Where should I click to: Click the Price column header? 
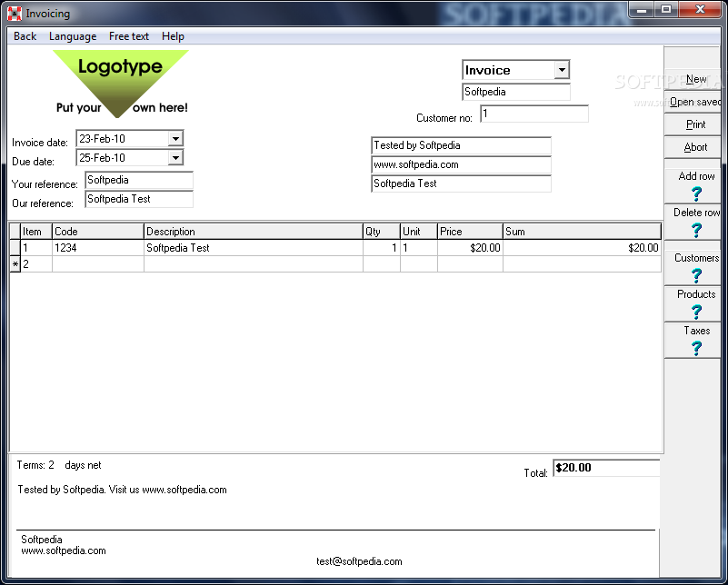point(470,232)
